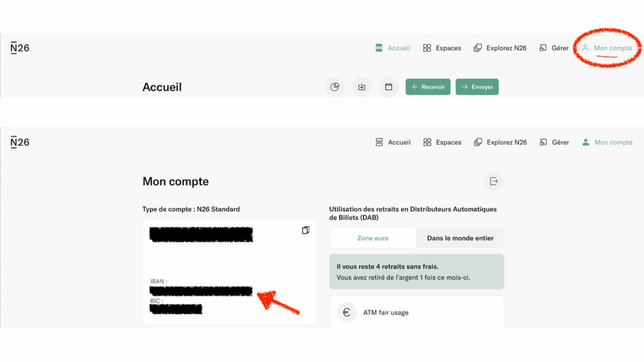This screenshot has height=362, width=644.
Task: Switch withdrawals view to Dans le monde entier
Action: point(460,238)
